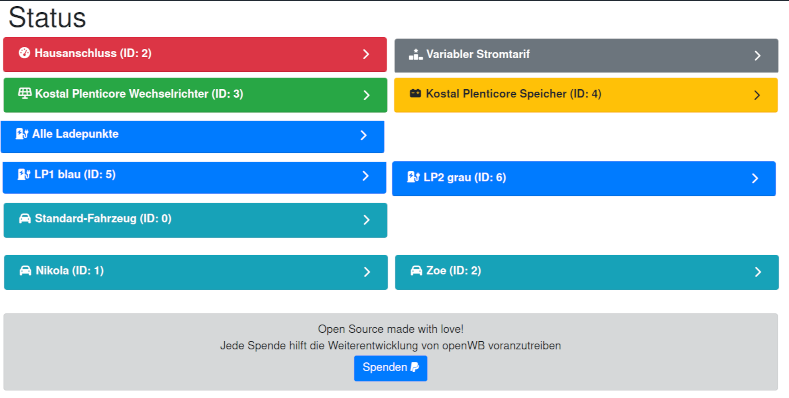The height and width of the screenshot is (398, 789).
Task: Click the solar panel icon on Wechselrichter card
Action: click(x=25, y=94)
